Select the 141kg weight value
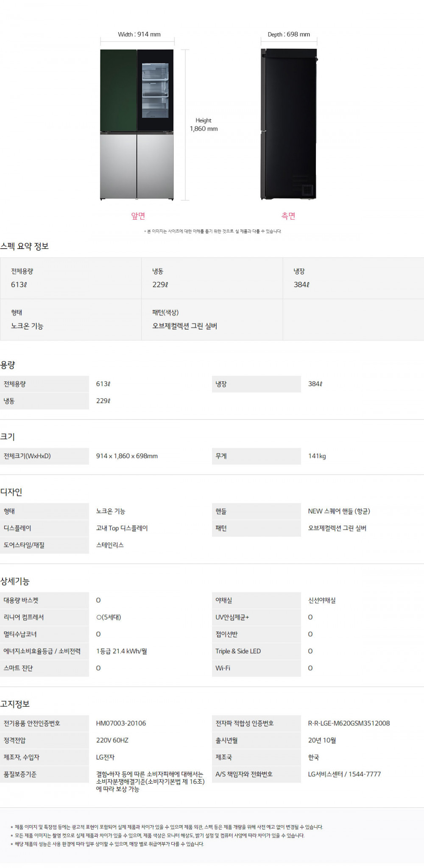The width and height of the screenshot is (424, 868). tap(317, 456)
